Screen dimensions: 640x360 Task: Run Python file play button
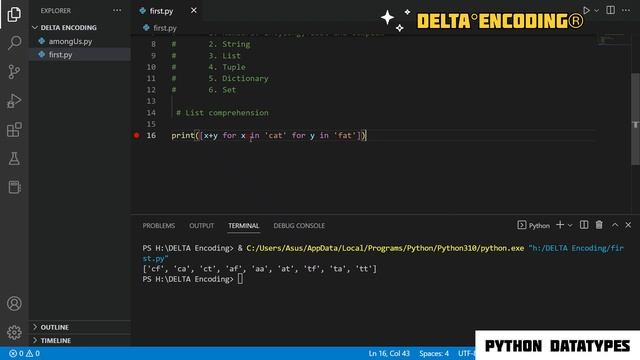point(586,10)
